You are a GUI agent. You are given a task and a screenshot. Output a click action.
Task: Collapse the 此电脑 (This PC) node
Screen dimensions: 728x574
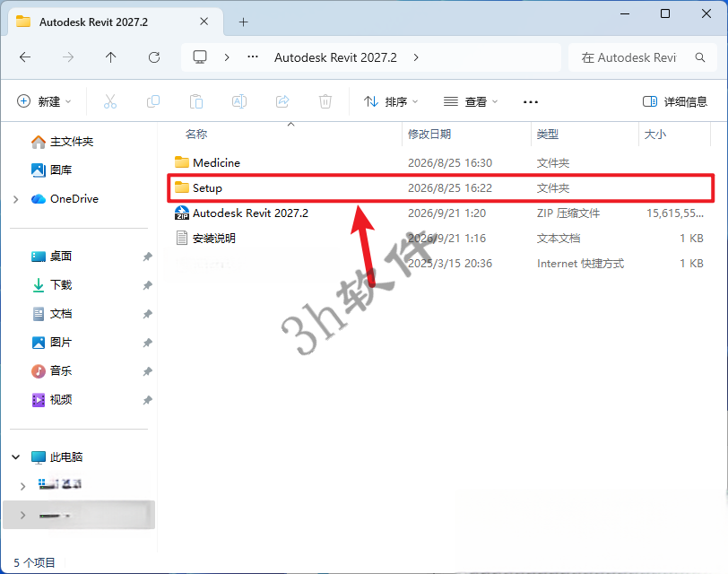(16, 457)
